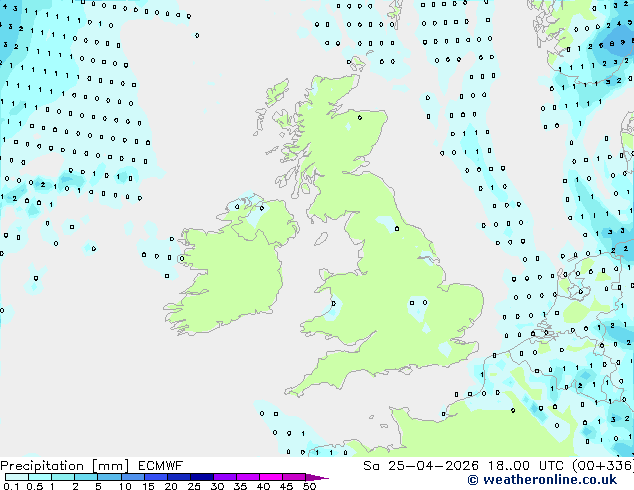Click the '10' legend scale label
The height and width of the screenshot is (490, 634).
click(x=125, y=486)
